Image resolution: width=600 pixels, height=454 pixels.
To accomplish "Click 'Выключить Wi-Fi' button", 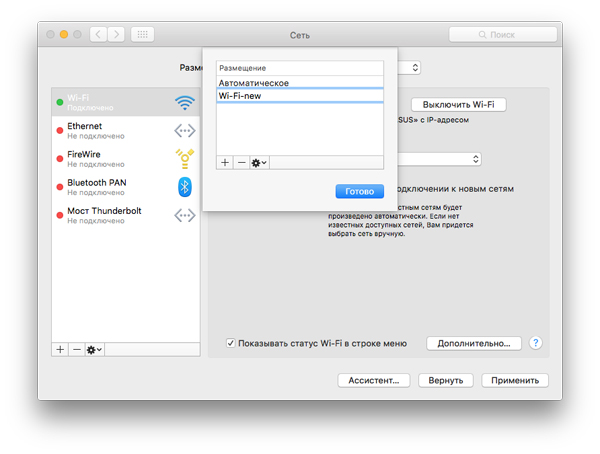I will (459, 105).
